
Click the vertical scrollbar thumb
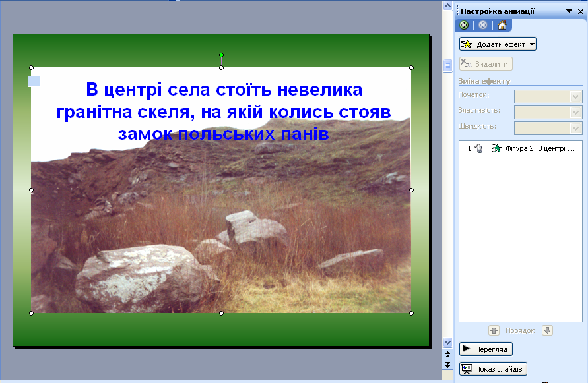(447, 65)
